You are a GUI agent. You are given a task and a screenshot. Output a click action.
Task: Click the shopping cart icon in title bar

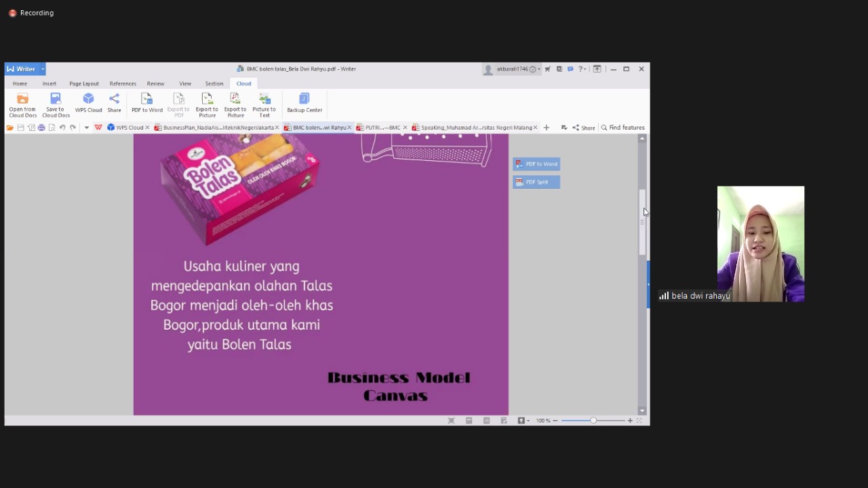(x=547, y=69)
